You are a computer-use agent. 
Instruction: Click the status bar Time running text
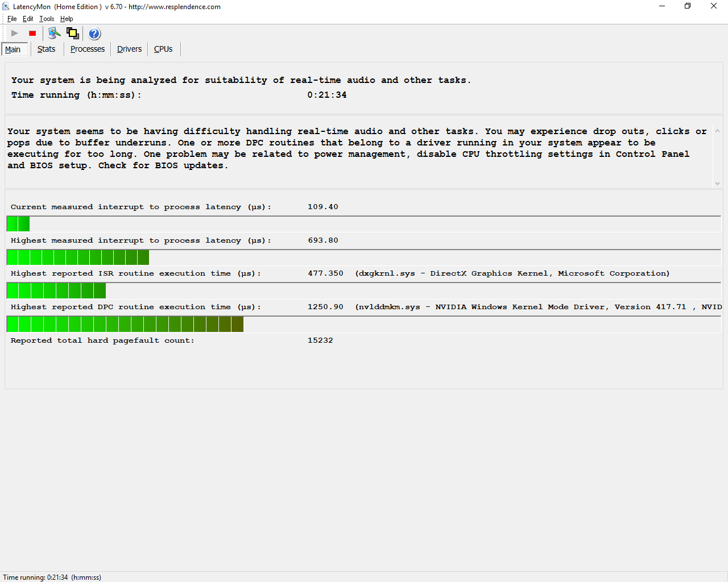coord(52,577)
